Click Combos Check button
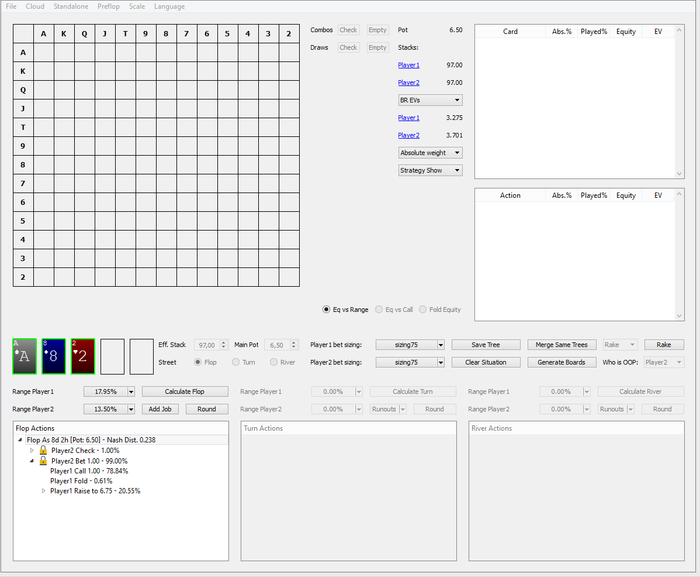Image resolution: width=700 pixels, height=577 pixels. (348, 30)
